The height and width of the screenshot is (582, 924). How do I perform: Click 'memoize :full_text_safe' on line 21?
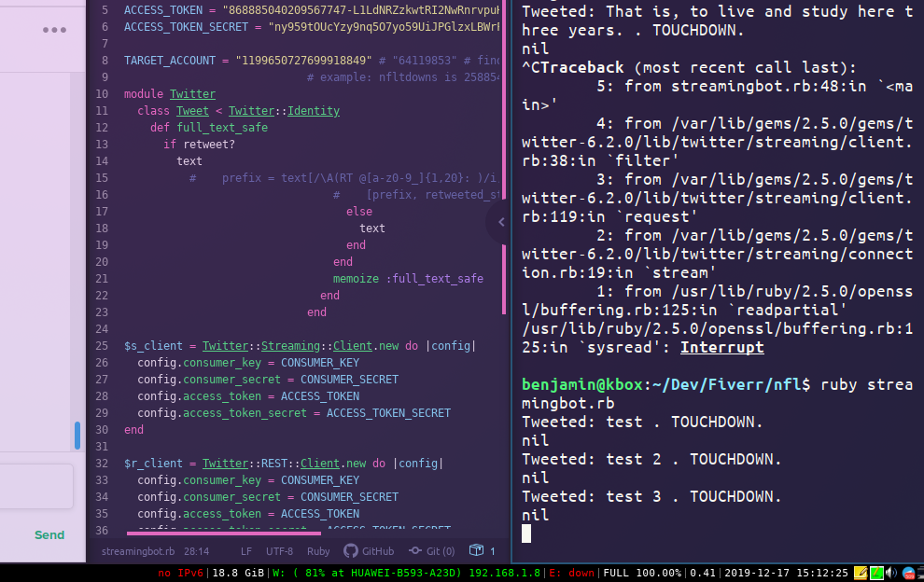click(x=408, y=279)
